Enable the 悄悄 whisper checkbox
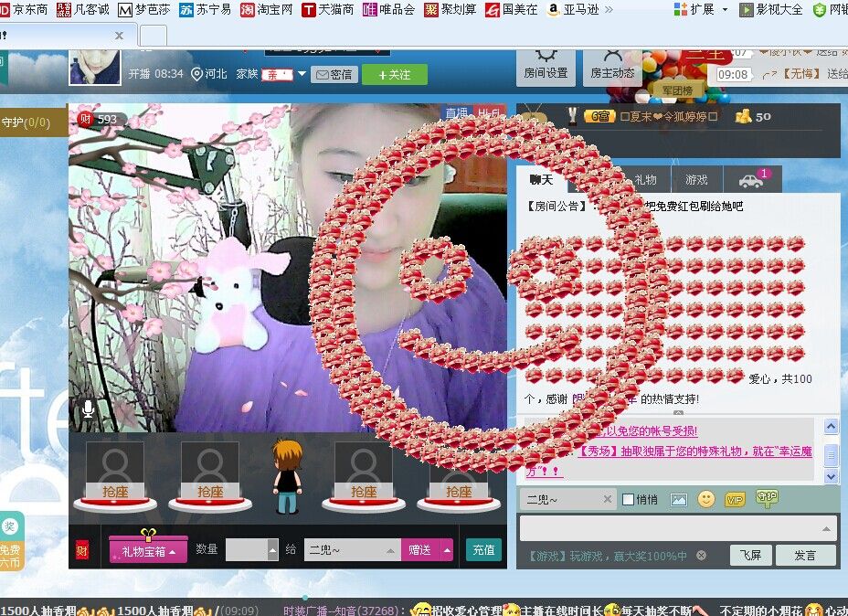The height and width of the screenshot is (616, 848). (629, 499)
